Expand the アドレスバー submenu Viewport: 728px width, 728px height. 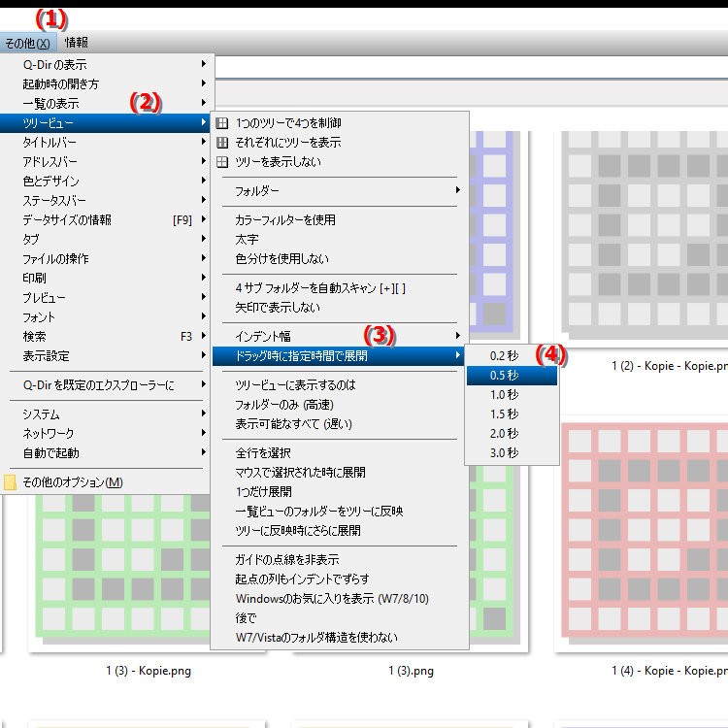pyautogui.click(x=105, y=162)
